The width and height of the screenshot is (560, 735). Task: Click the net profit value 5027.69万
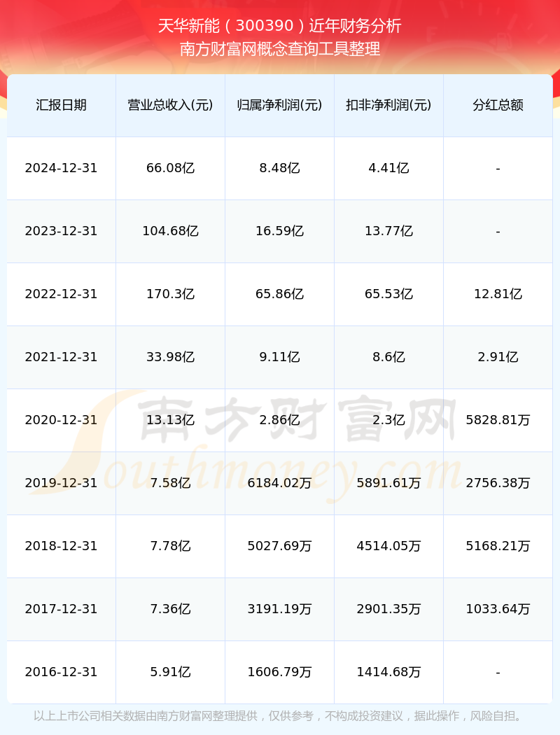coord(280,546)
